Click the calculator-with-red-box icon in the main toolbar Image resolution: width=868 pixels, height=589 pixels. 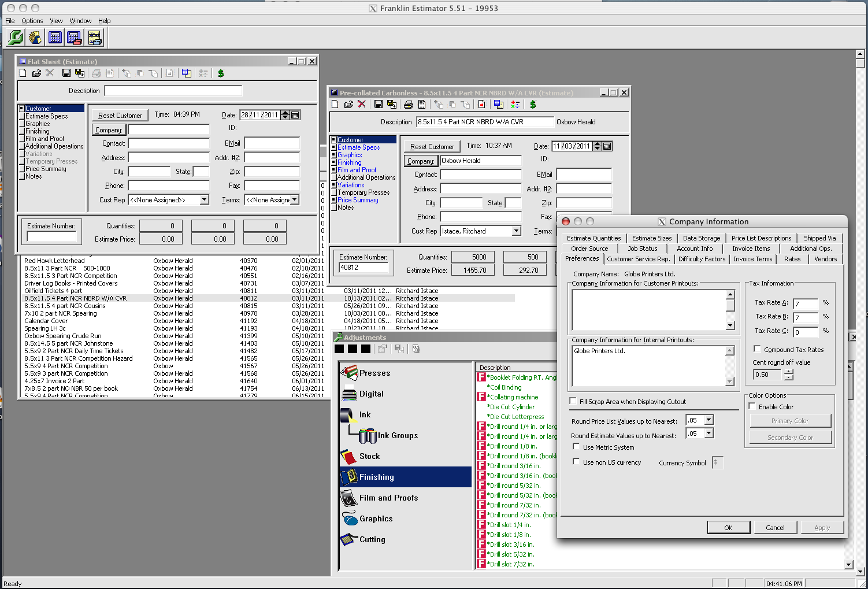[75, 38]
